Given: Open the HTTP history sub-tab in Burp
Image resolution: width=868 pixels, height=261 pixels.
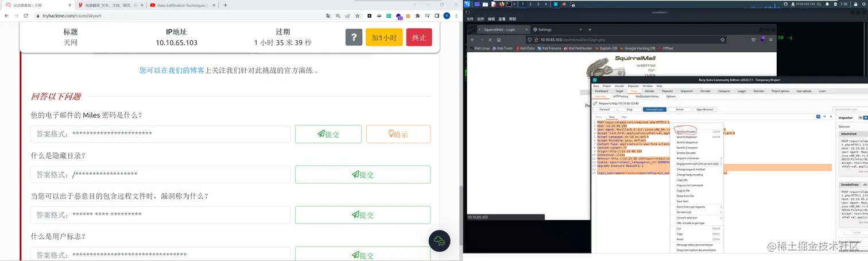Looking at the screenshot, I should (x=621, y=97).
